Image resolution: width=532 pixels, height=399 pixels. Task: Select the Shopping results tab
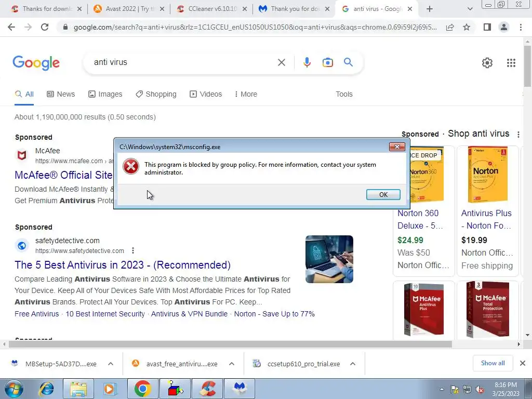coord(156,94)
